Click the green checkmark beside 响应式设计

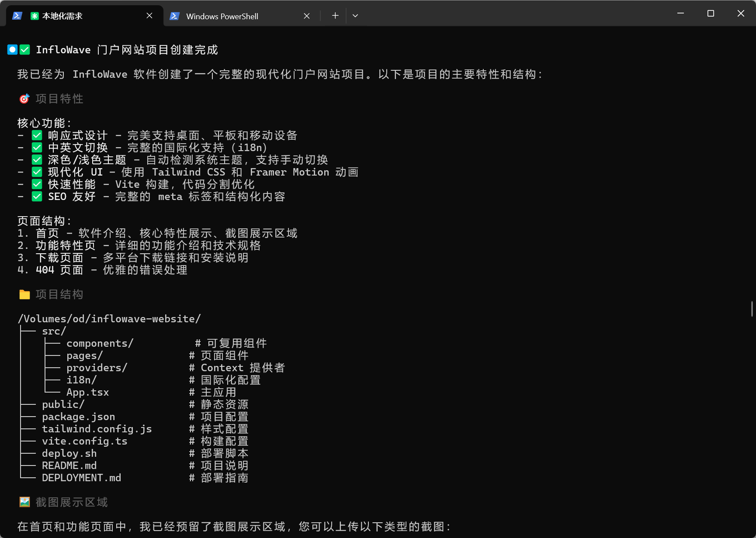(x=37, y=135)
